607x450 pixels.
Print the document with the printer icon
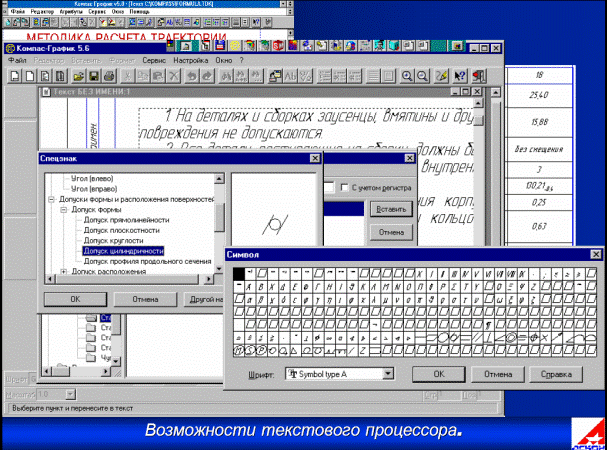click(109, 76)
